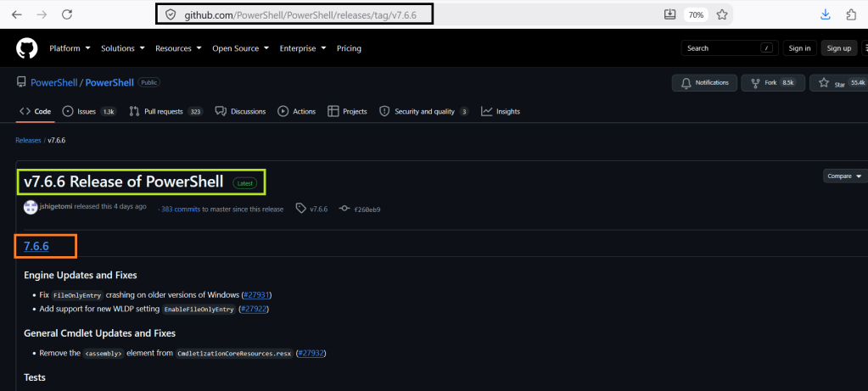This screenshot has height=391, width=868.
Task: Open the Solutions dropdown menu
Action: pyautogui.click(x=123, y=48)
